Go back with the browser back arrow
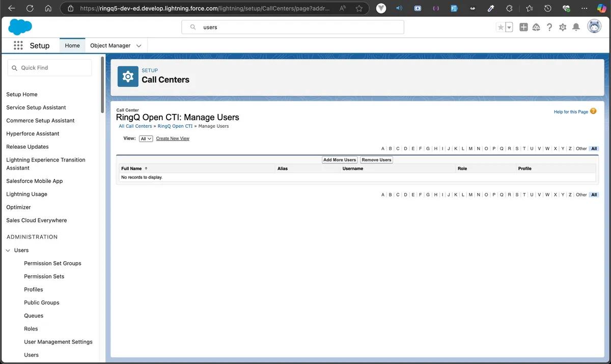This screenshot has width=611, height=364. click(x=12, y=8)
